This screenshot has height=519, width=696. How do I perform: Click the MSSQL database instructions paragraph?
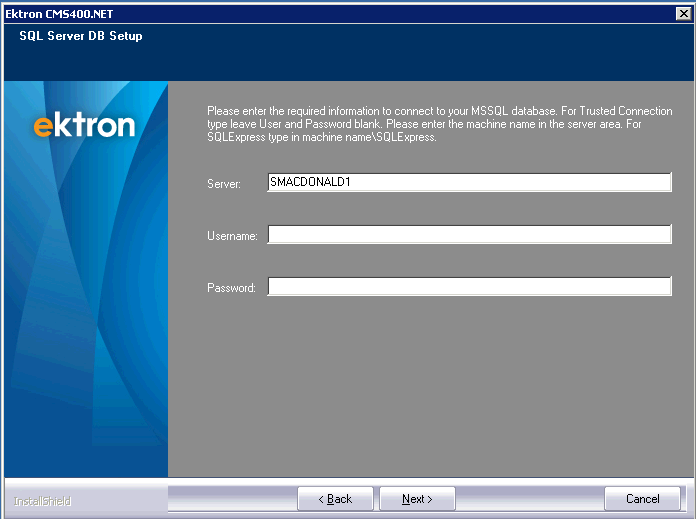point(439,124)
